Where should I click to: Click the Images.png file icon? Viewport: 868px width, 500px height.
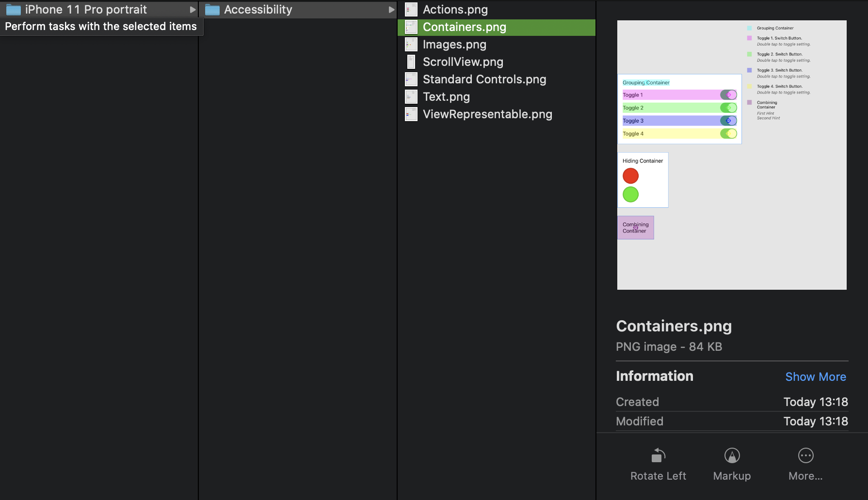click(x=411, y=45)
